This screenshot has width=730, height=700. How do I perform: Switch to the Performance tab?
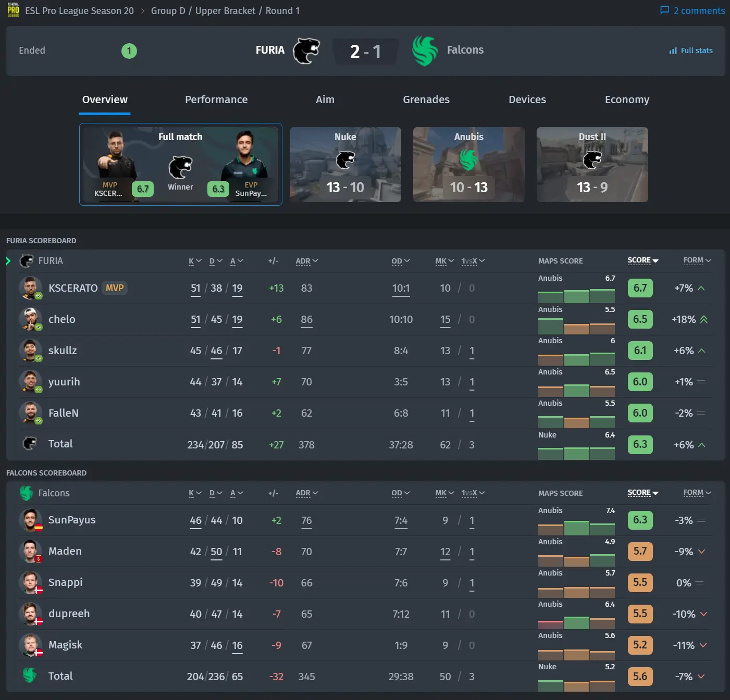coord(216,99)
